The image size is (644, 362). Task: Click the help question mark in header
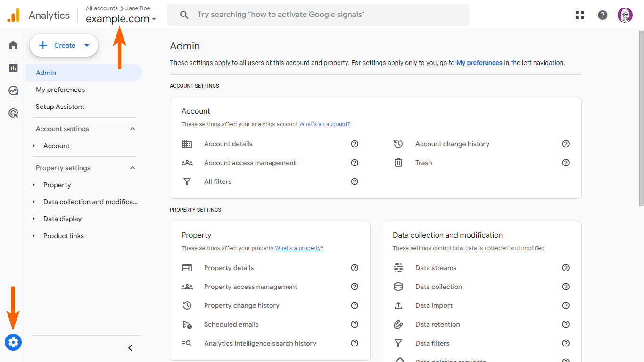point(603,15)
